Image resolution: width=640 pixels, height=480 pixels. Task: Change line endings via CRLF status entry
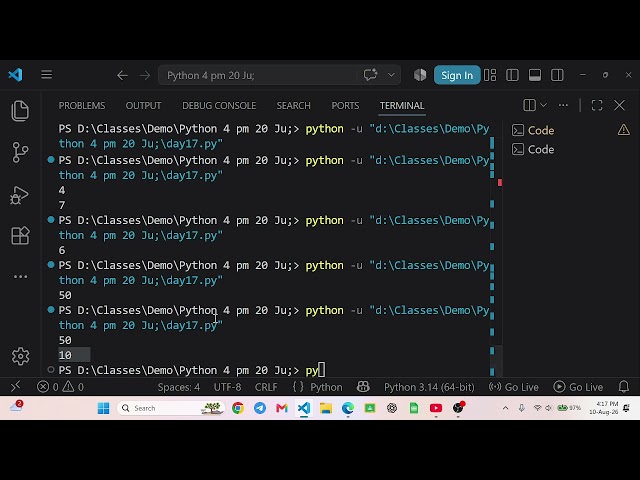[x=266, y=387]
